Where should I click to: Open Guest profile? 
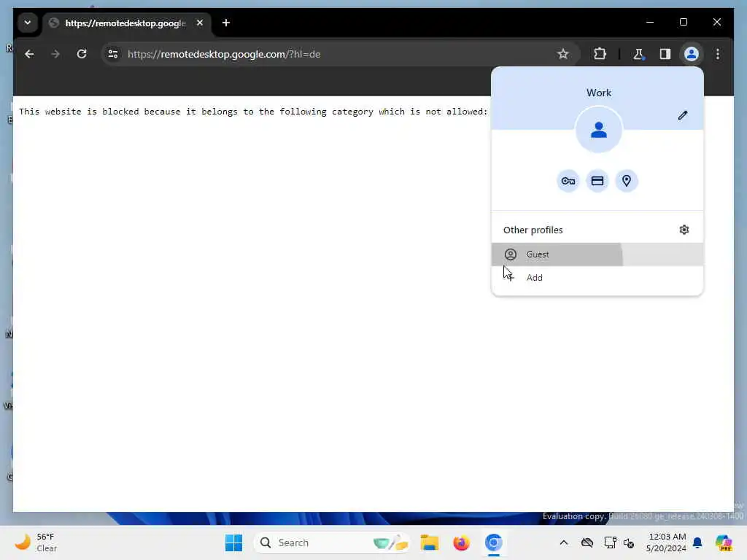tap(597, 254)
